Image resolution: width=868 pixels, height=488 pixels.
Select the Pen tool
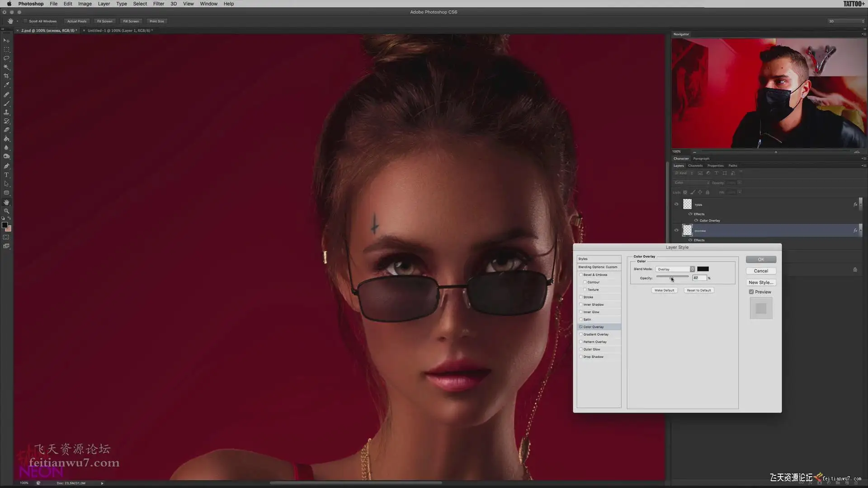pyautogui.click(x=6, y=166)
